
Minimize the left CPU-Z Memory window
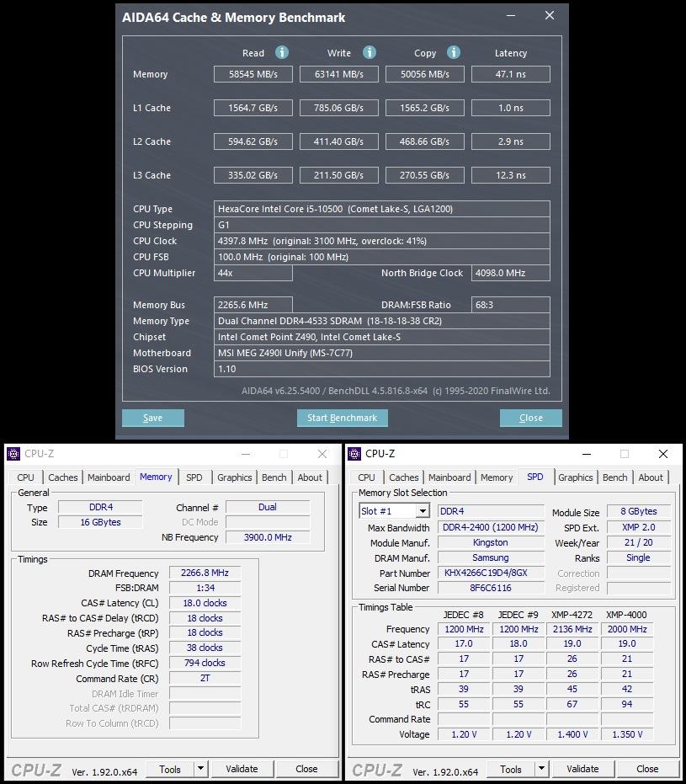click(x=246, y=454)
